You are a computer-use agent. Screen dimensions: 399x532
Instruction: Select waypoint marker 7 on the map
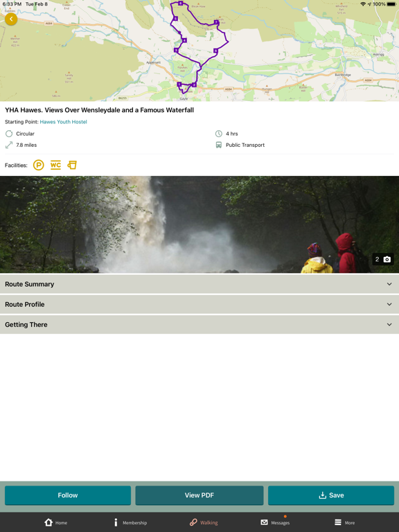coord(216,22)
